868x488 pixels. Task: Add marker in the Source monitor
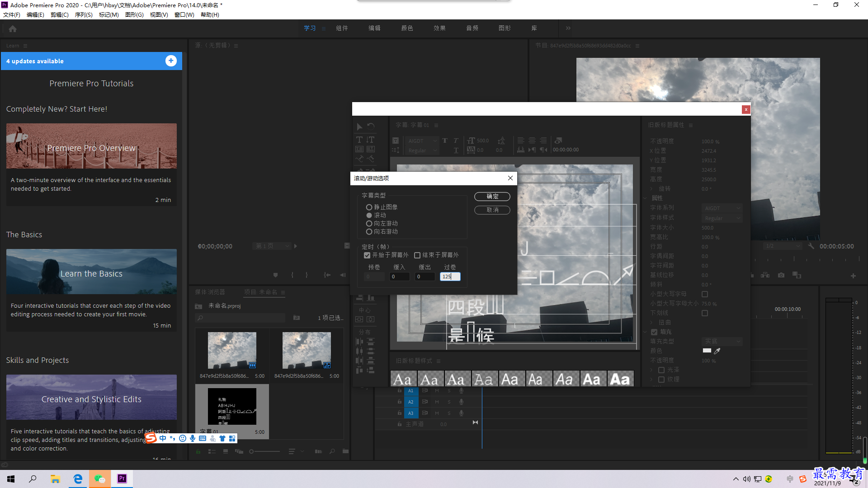coord(275,275)
